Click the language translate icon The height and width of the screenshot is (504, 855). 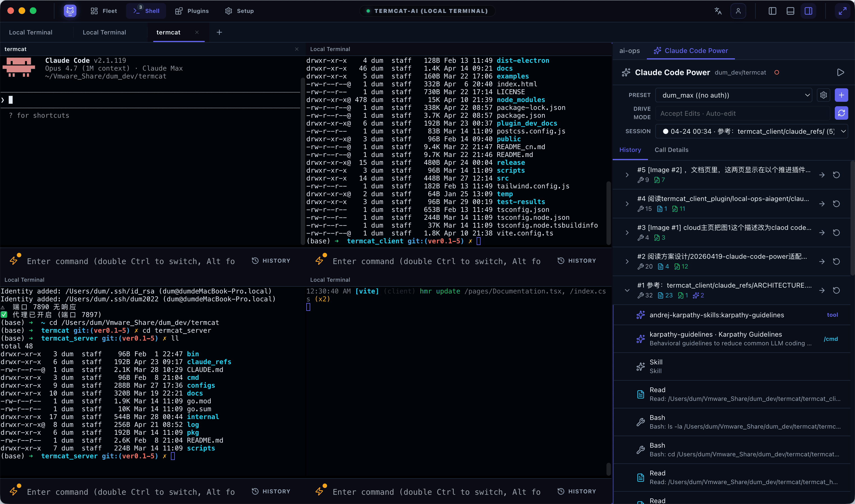[718, 11]
